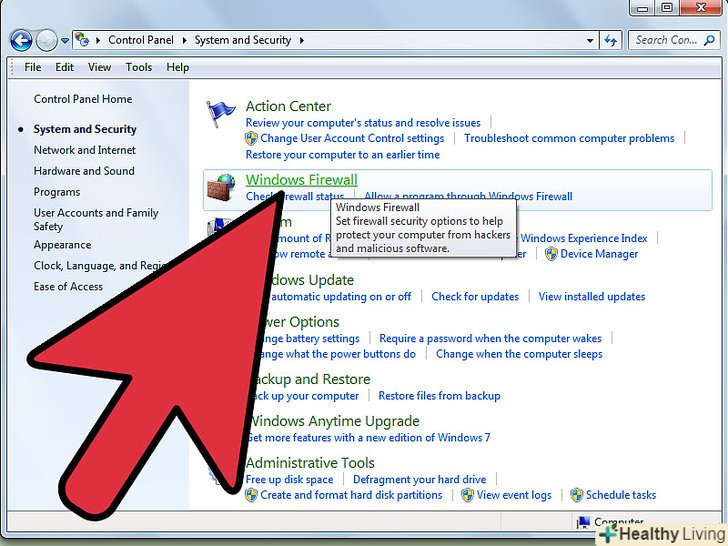Review your computer's status and resolve issues
This screenshot has width=728, height=546.
(x=363, y=123)
